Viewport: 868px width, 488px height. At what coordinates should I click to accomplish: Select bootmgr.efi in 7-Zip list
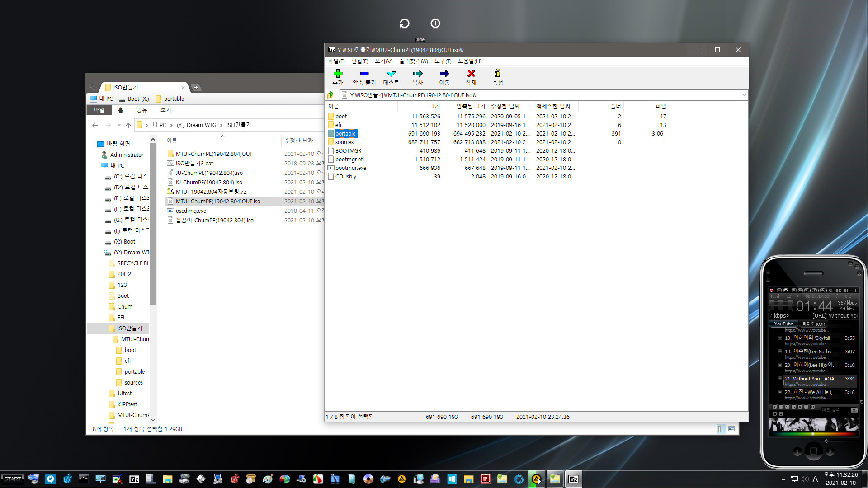pyautogui.click(x=349, y=160)
